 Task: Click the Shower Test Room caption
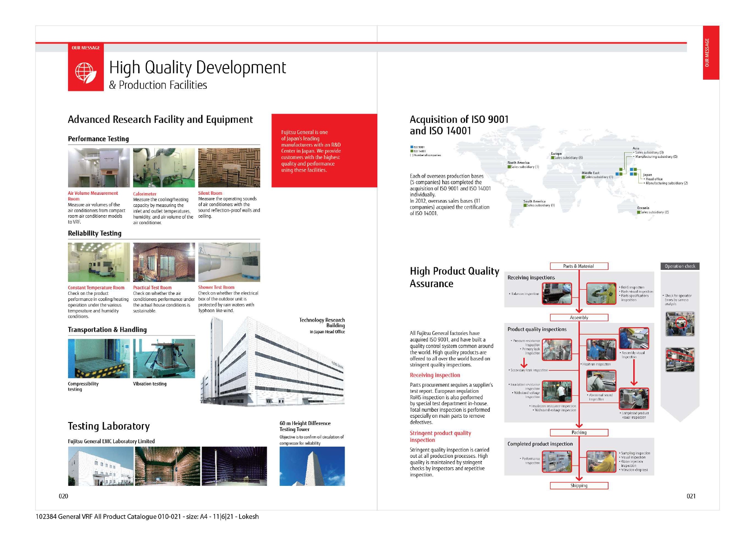click(216, 287)
